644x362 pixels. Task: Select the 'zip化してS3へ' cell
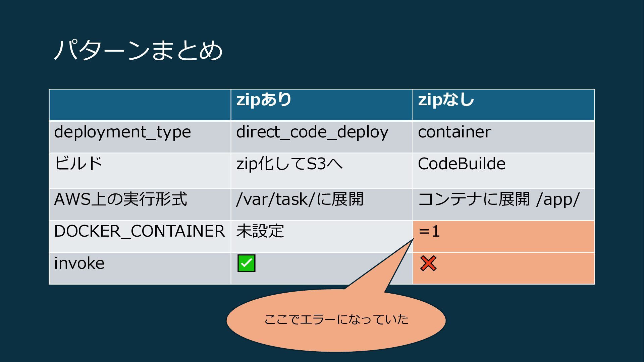pos(289,164)
